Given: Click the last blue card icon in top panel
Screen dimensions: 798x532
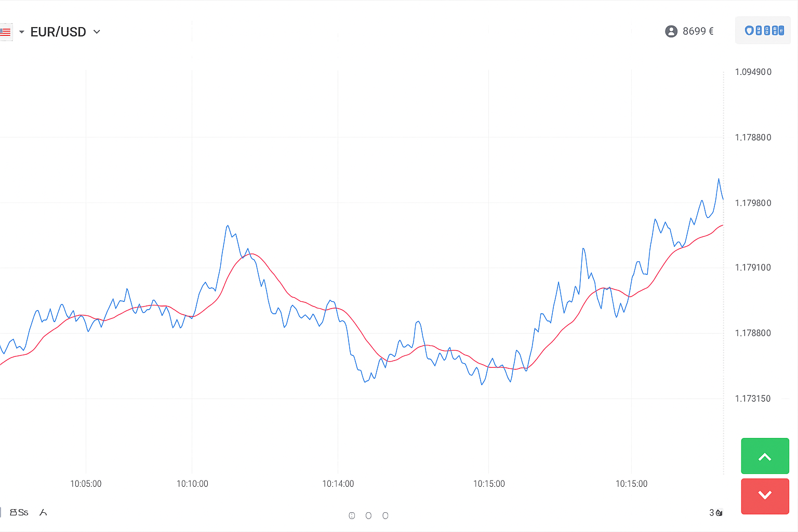Looking at the screenshot, I should tap(781, 30).
